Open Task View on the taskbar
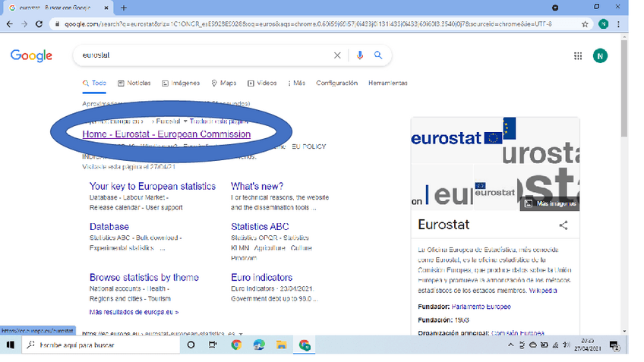Image resolution: width=644 pixels, height=362 pixels. (213, 345)
